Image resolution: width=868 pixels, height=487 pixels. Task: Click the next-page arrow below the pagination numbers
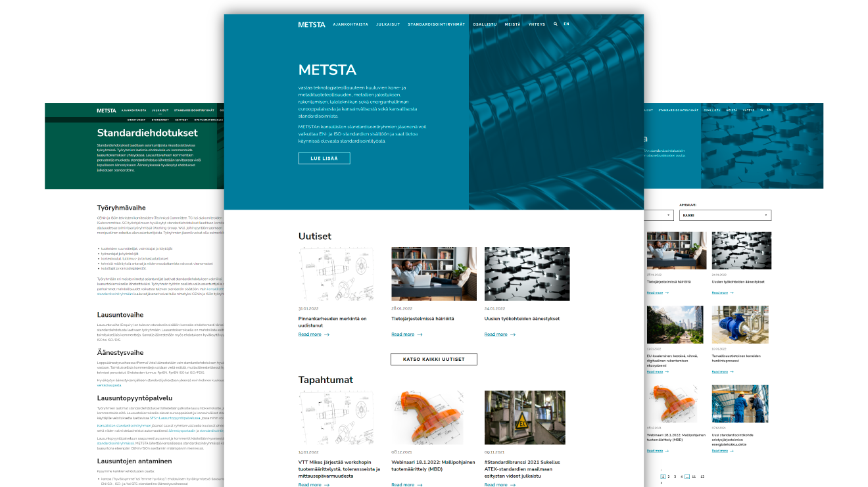pyautogui.click(x=661, y=482)
